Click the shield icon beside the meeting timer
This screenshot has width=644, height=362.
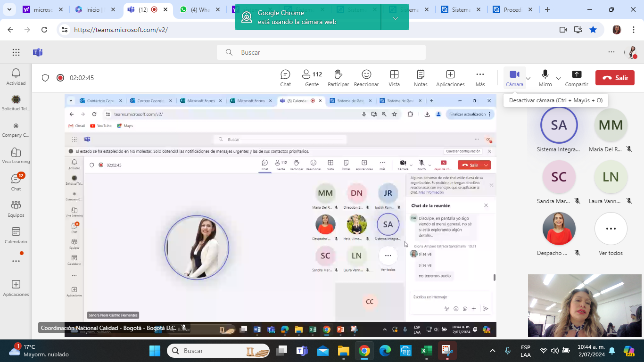click(x=45, y=78)
